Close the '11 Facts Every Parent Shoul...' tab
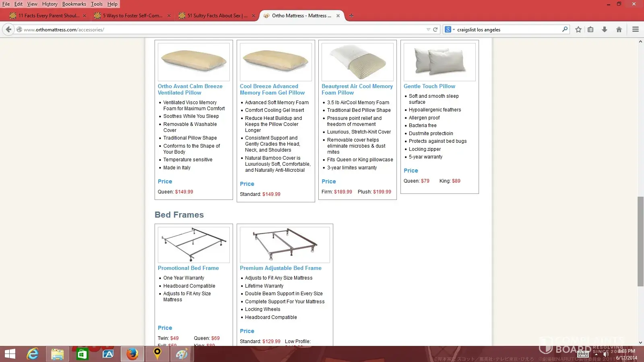The width and height of the screenshot is (644, 362). (84, 16)
